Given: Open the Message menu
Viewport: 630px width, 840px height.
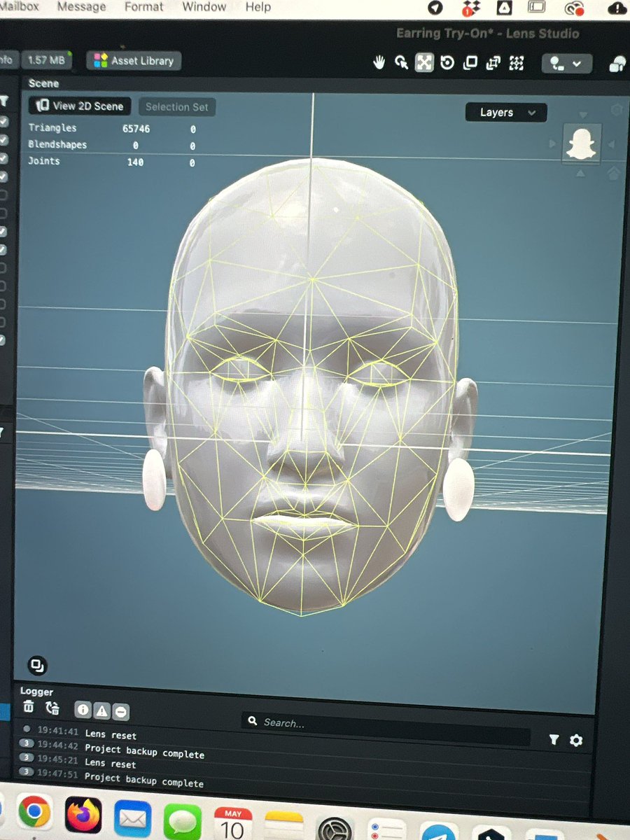Looking at the screenshot, I should [x=81, y=7].
